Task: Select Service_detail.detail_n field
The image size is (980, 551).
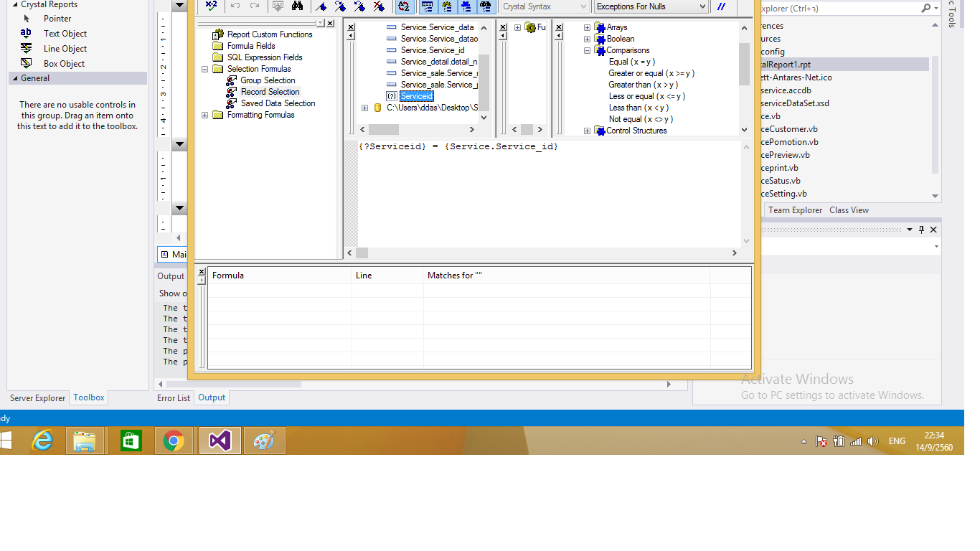Action: [439, 62]
